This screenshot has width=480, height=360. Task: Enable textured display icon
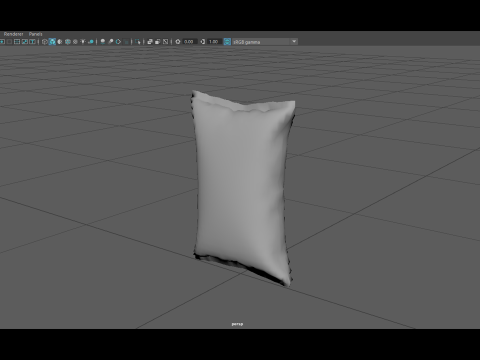pyautogui.click(x=75, y=42)
